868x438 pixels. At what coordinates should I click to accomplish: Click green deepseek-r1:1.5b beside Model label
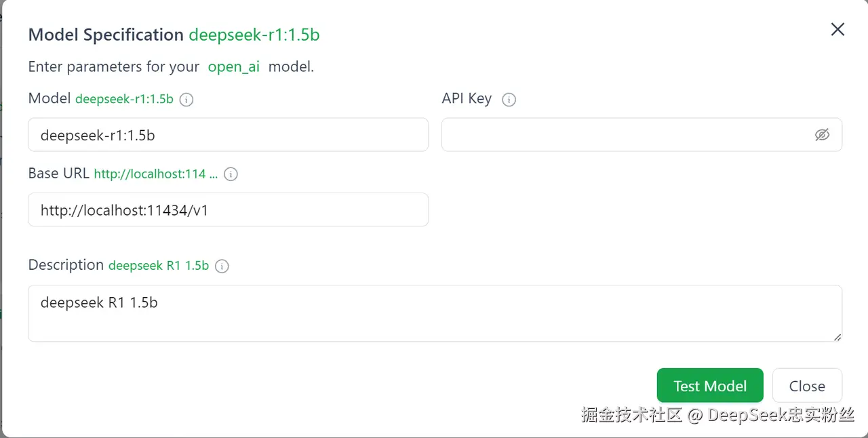click(x=124, y=99)
